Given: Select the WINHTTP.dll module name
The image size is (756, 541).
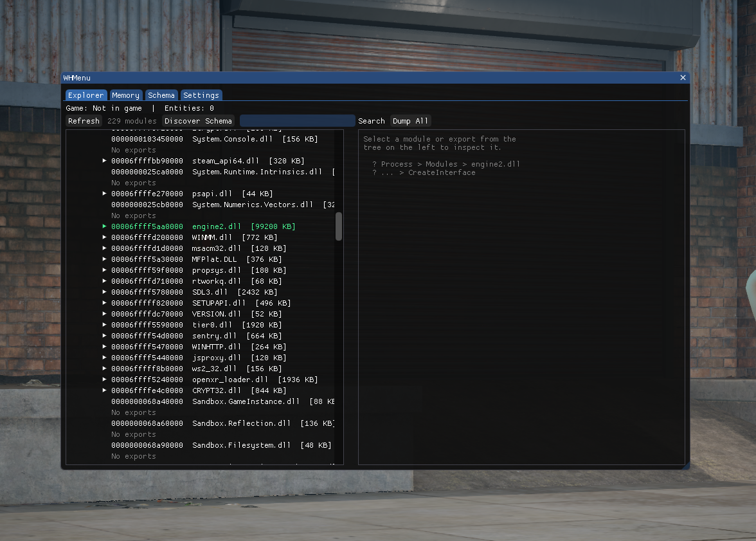Looking at the screenshot, I should [217, 347].
